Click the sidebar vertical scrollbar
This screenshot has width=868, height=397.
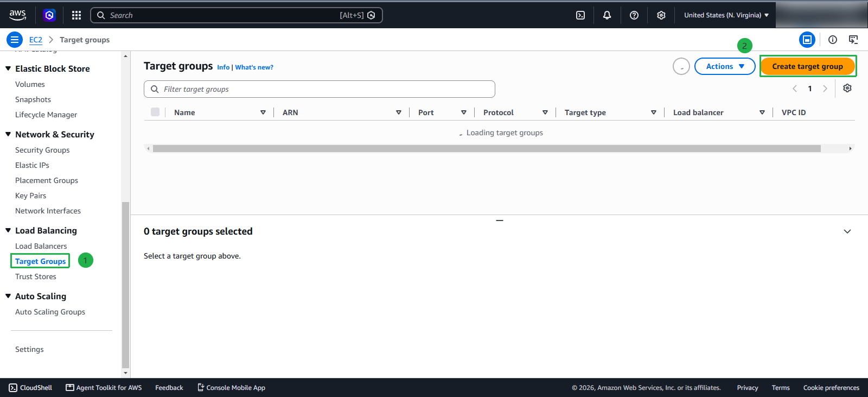(x=125, y=285)
